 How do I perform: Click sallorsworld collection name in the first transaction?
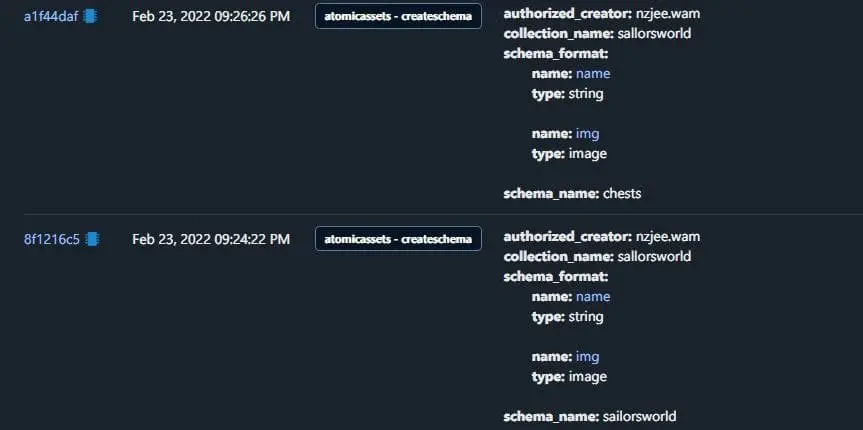tap(654, 34)
